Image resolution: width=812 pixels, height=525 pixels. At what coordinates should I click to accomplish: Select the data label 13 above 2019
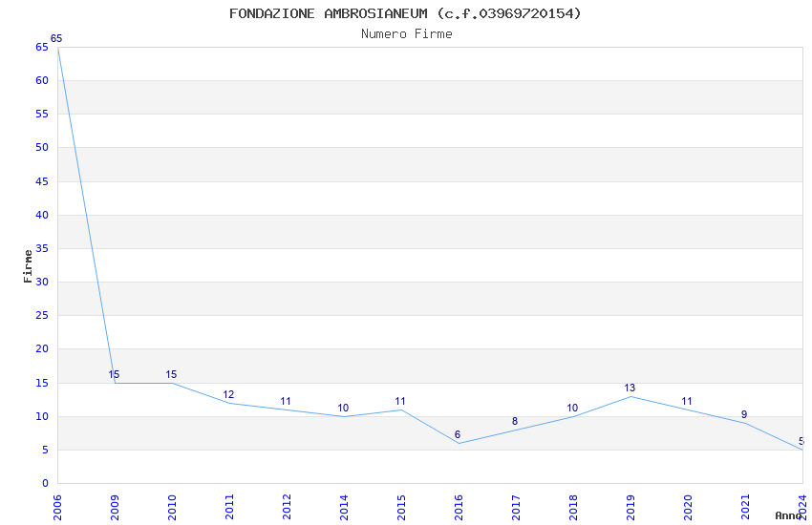pos(630,388)
